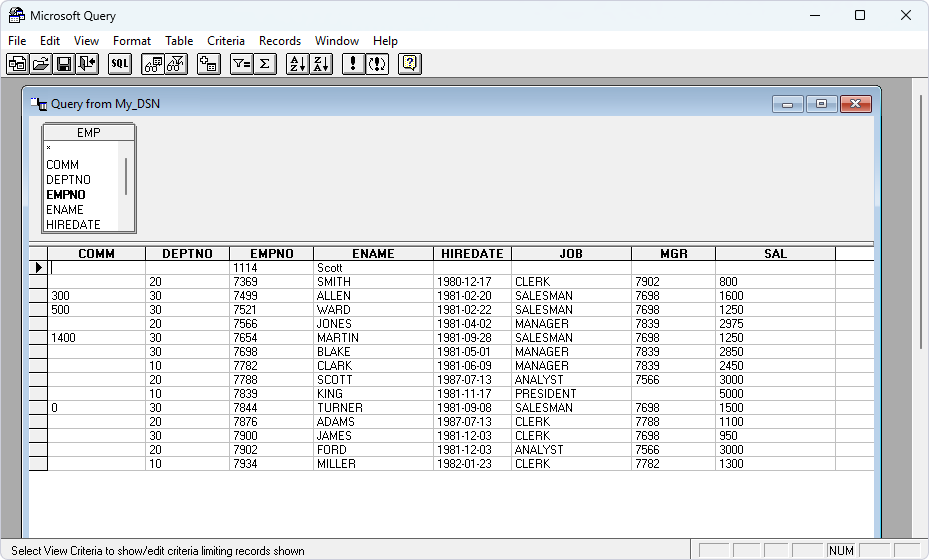This screenshot has width=929, height=560.
Task: Click the empty COMM cell in the Scott row
Action: 97,268
